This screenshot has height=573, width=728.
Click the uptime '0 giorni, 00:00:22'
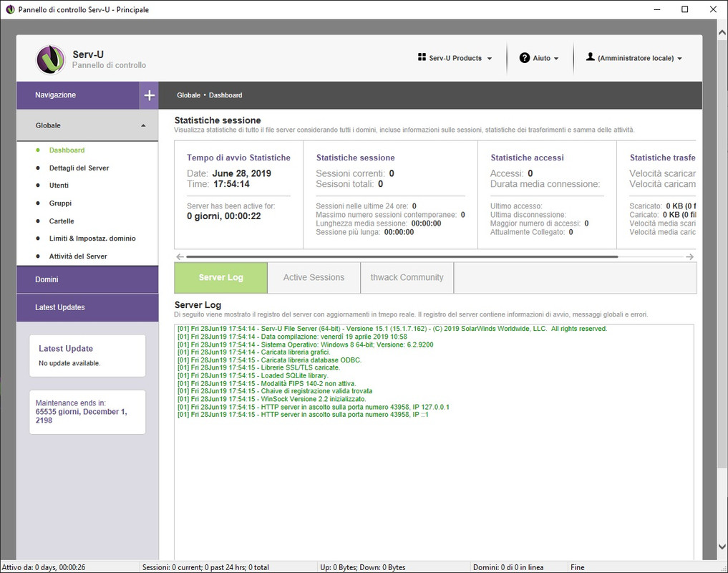(x=224, y=216)
